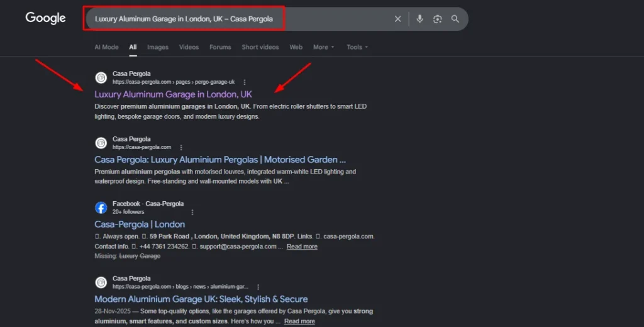Click the 20+ followers text

[x=128, y=212]
